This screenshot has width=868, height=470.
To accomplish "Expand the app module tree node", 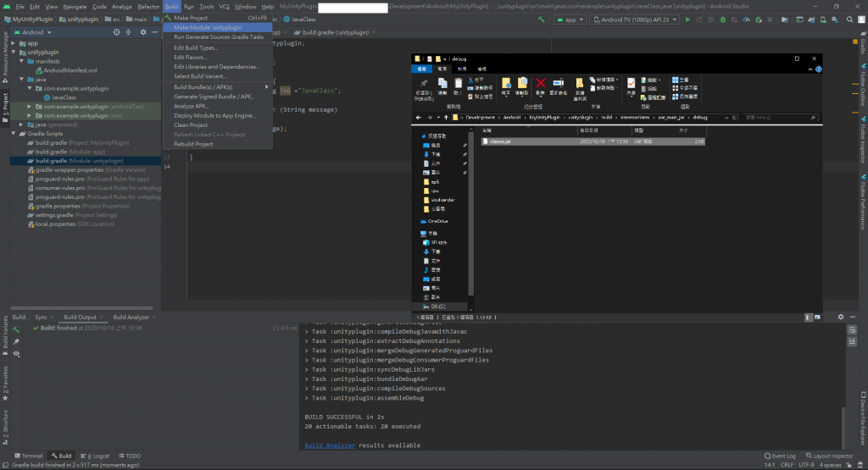I will pyautogui.click(x=14, y=43).
